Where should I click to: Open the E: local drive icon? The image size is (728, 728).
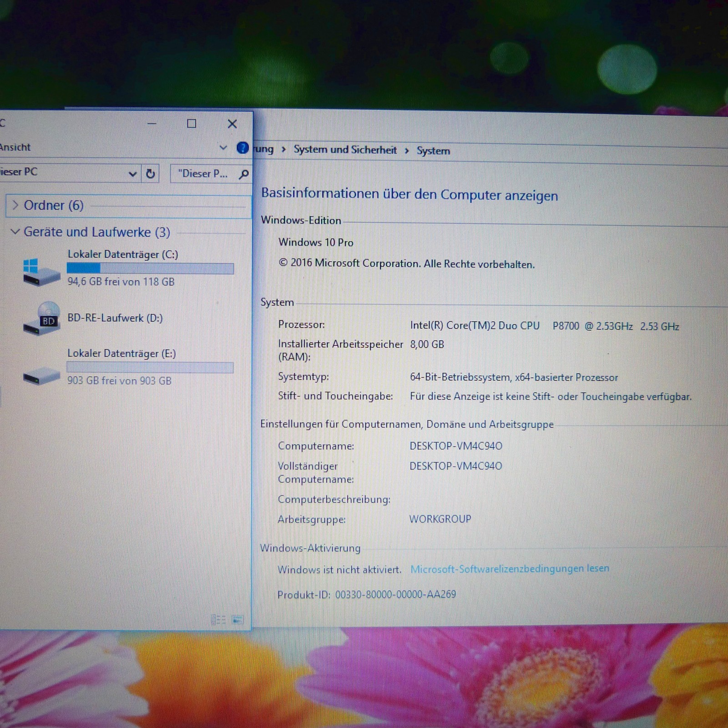41,376
